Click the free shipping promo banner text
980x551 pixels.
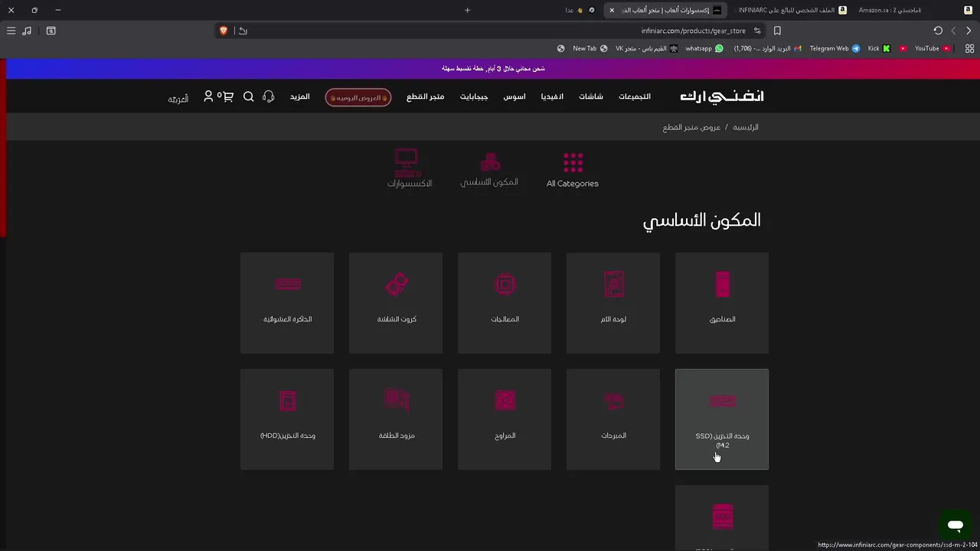point(493,68)
